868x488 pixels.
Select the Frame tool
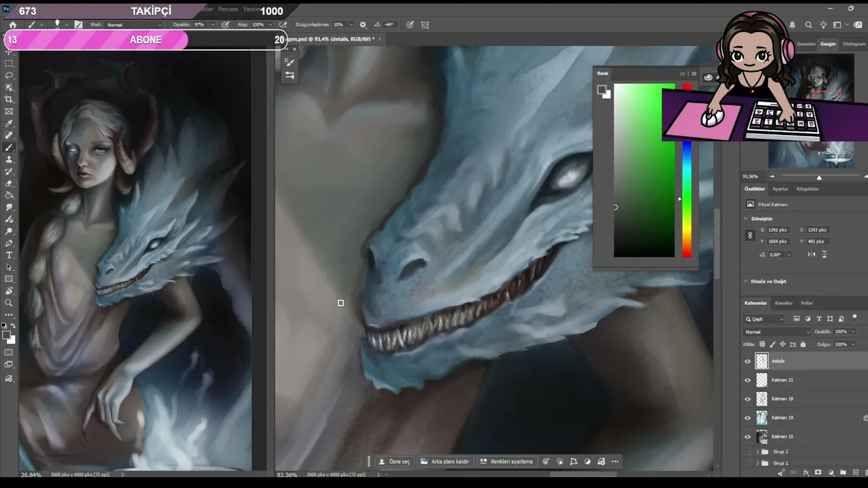point(9,112)
